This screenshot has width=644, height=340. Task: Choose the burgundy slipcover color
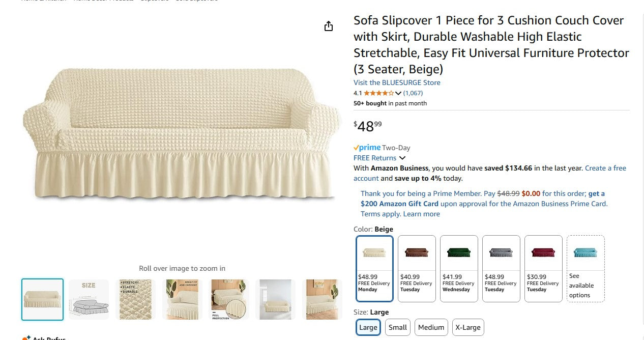[543, 253]
